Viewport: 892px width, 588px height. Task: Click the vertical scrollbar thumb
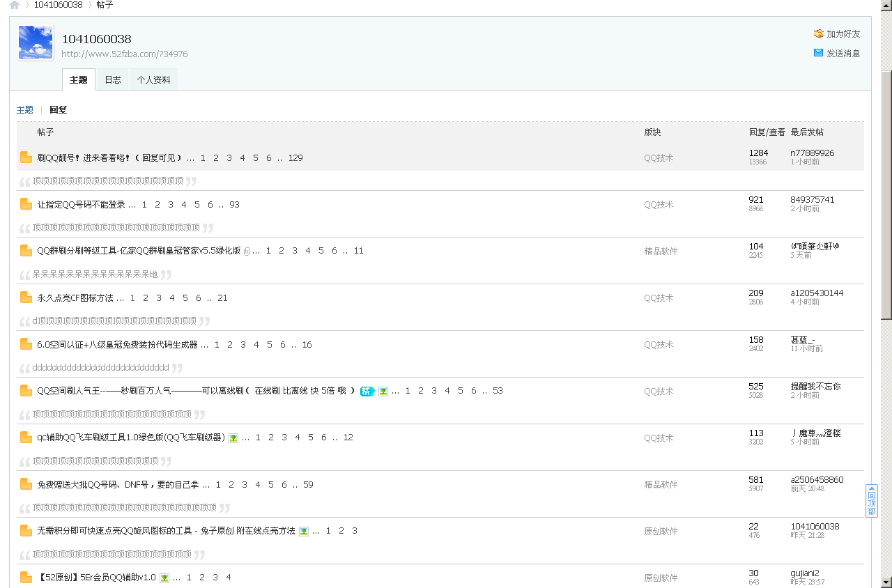(x=886, y=195)
